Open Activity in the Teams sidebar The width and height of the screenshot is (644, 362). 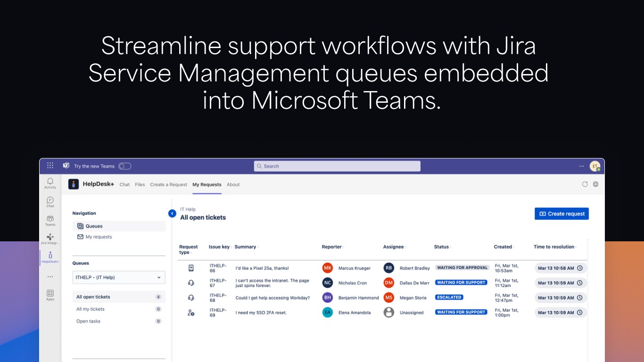tap(50, 183)
